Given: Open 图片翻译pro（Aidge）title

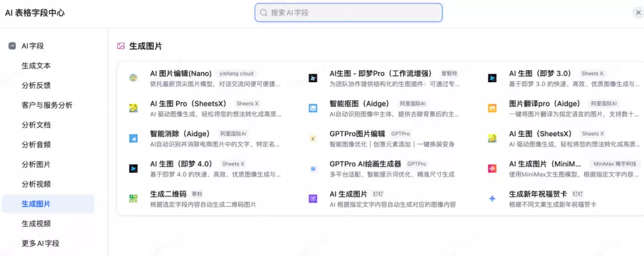Looking at the screenshot, I should (x=545, y=104).
